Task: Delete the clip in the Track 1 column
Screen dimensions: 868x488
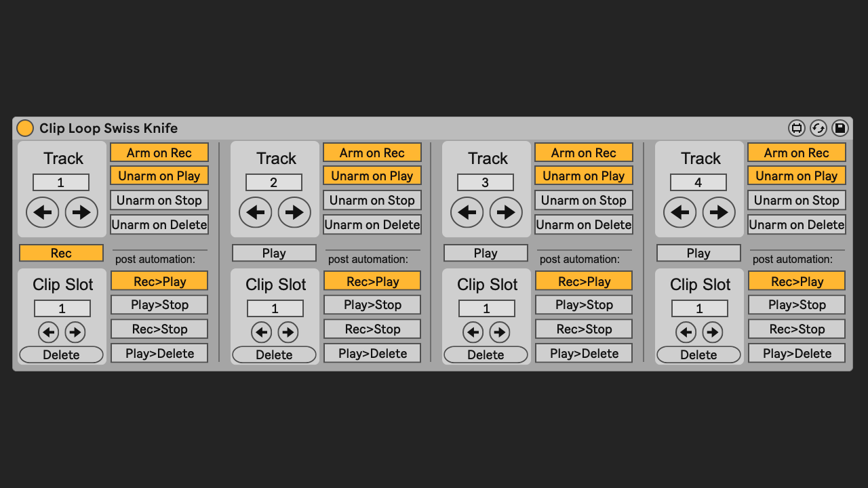Action: (61, 354)
